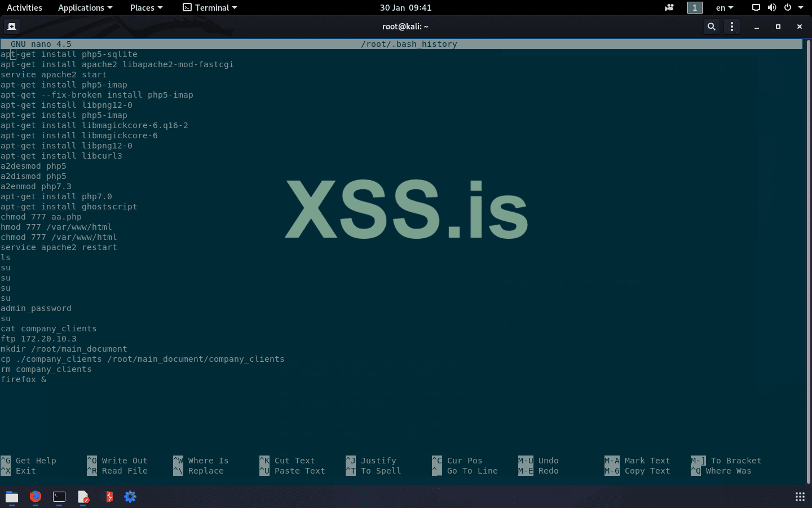The height and width of the screenshot is (508, 812).
Task: Click the line 'ftp 172.20.10.3'
Action: [x=38, y=339]
